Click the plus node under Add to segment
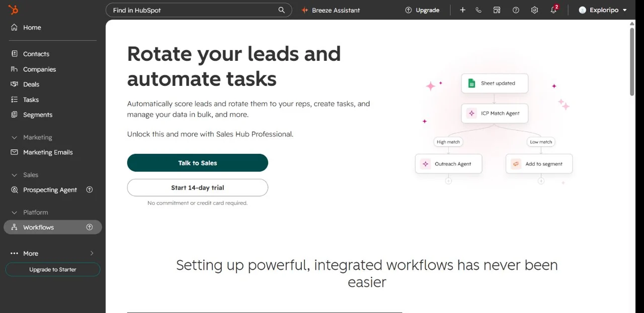Image resolution: width=644 pixels, height=313 pixels. [x=541, y=181]
